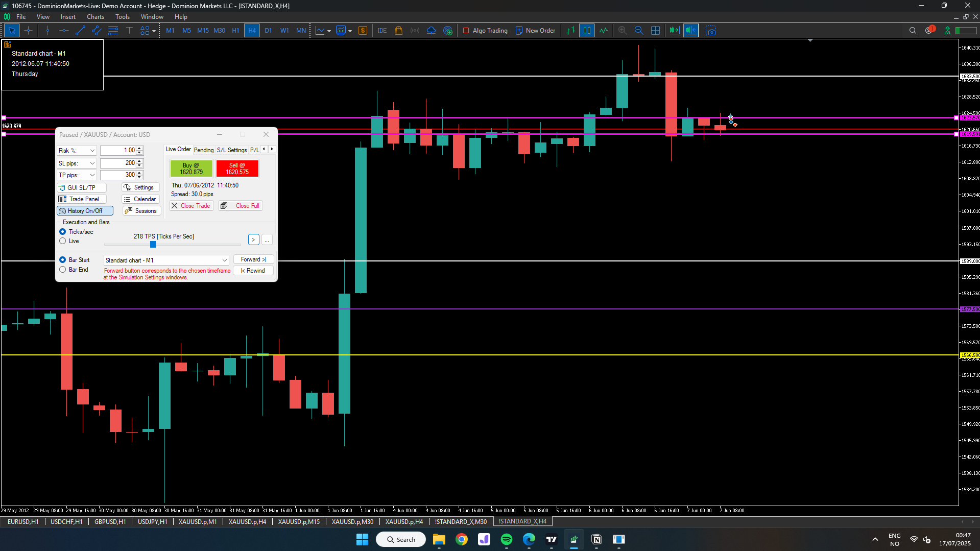Click the tile windows grid icon

tap(655, 31)
